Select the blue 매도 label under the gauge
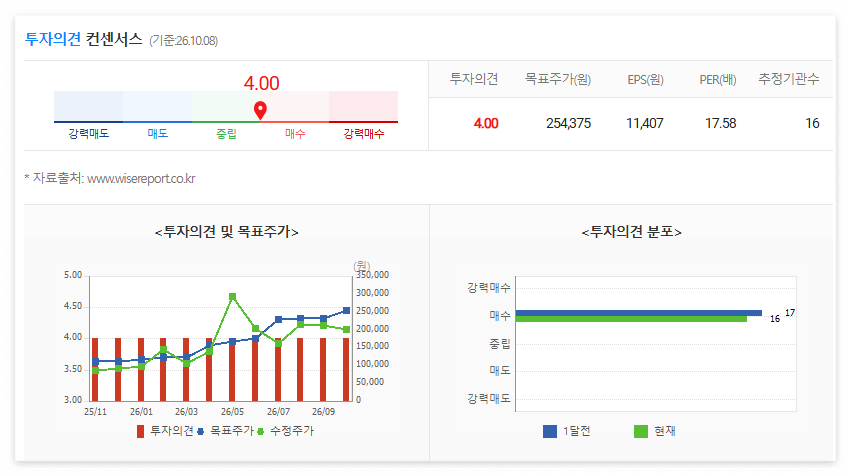Image resolution: width=851 pixels, height=476 pixels. [157, 134]
